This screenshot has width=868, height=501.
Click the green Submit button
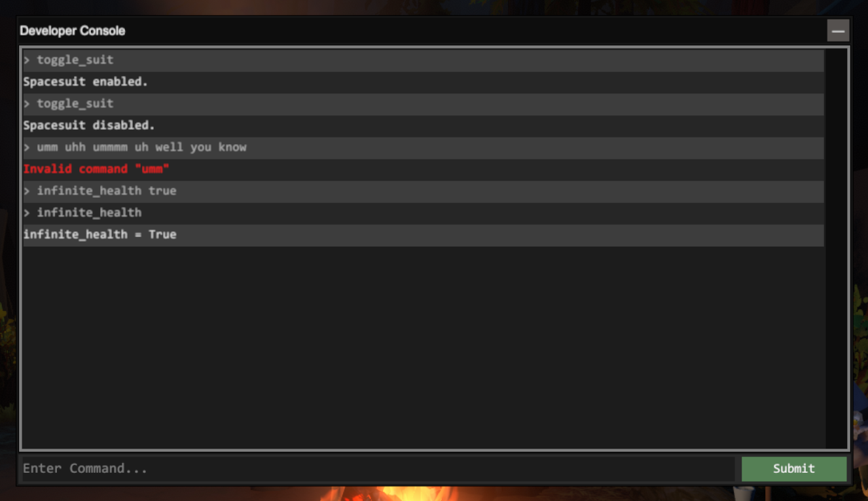(x=794, y=469)
